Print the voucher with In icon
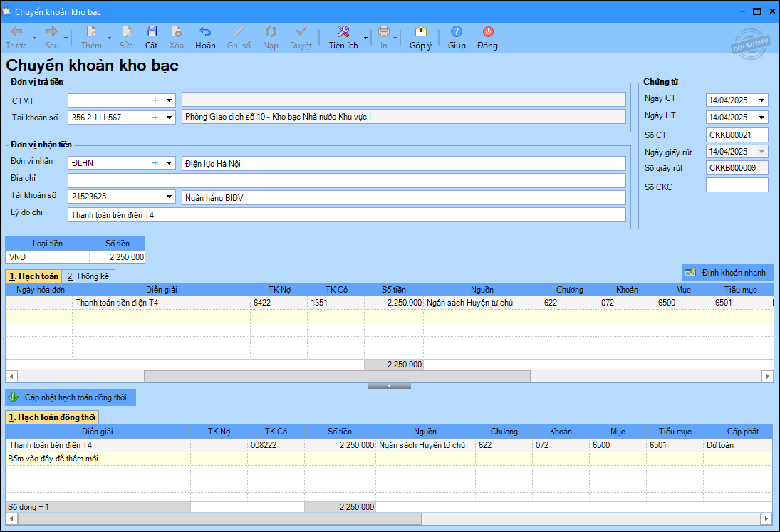The image size is (780, 532). pos(383,32)
